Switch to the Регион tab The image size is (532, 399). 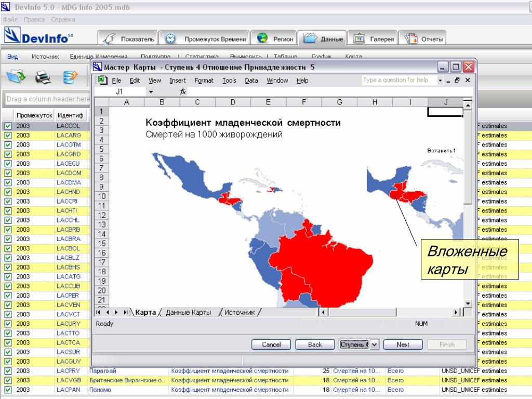click(x=274, y=38)
